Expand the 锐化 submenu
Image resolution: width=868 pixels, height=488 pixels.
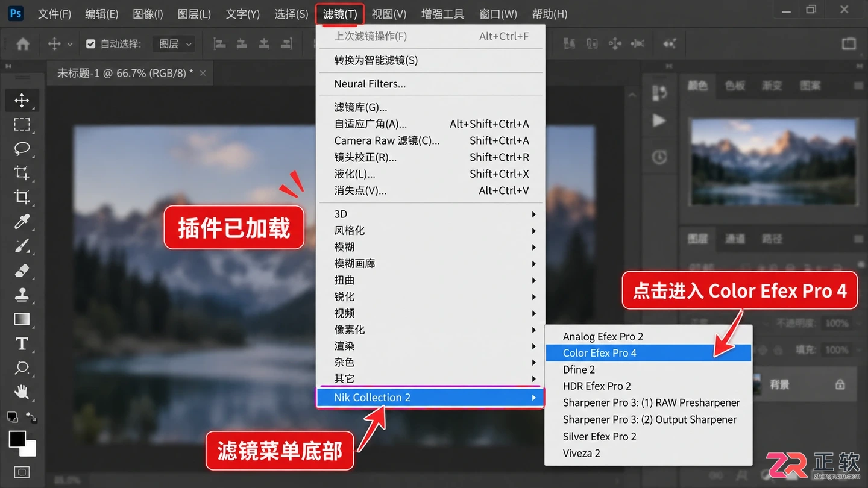431,296
